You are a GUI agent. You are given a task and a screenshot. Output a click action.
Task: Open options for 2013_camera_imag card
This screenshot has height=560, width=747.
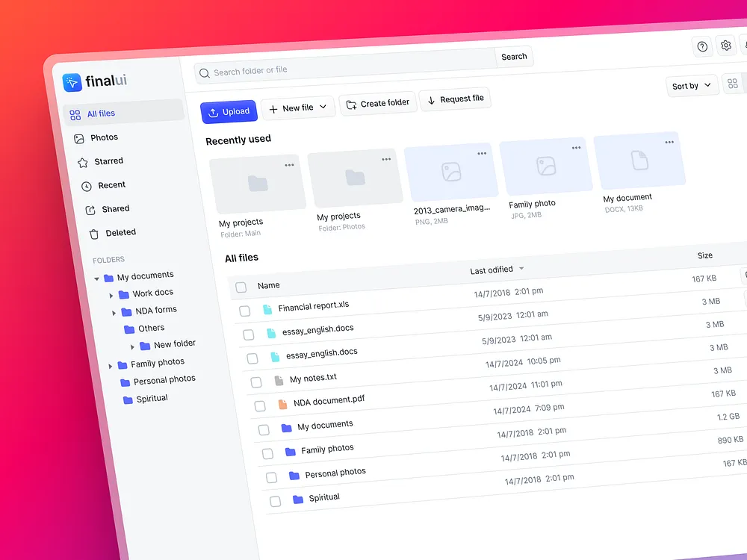pyautogui.click(x=482, y=153)
